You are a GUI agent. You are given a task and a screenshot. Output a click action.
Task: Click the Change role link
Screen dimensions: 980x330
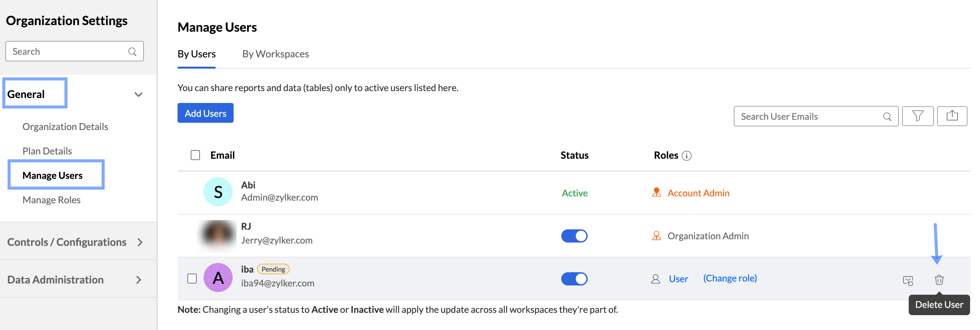click(730, 279)
